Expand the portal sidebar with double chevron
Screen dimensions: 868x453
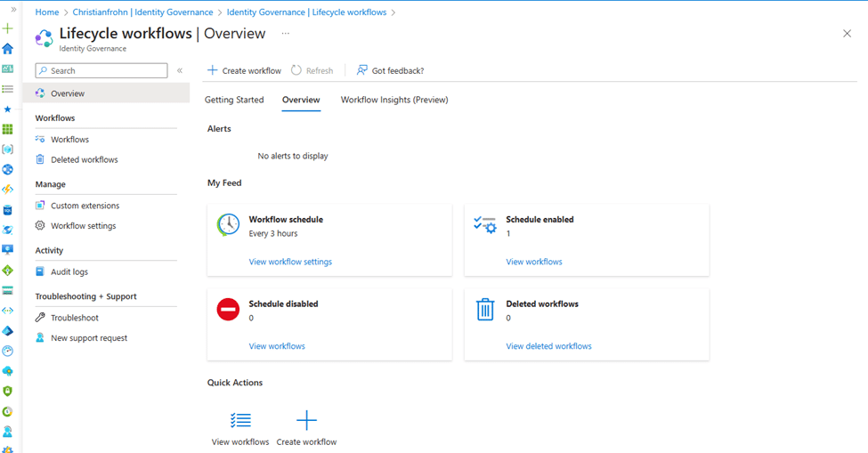coord(13,9)
